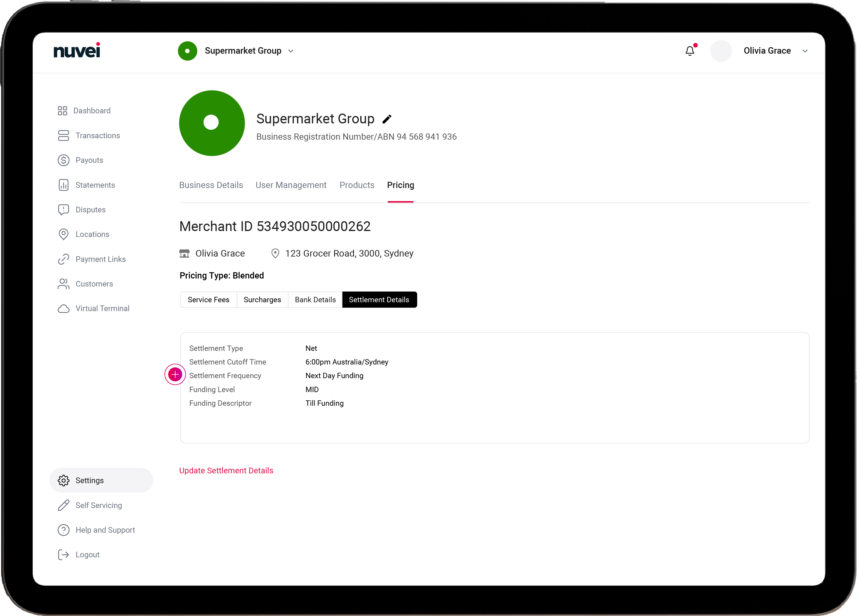Screen dimensions: 857x616
Task: Click the Logout arrow icon
Action: click(x=64, y=554)
